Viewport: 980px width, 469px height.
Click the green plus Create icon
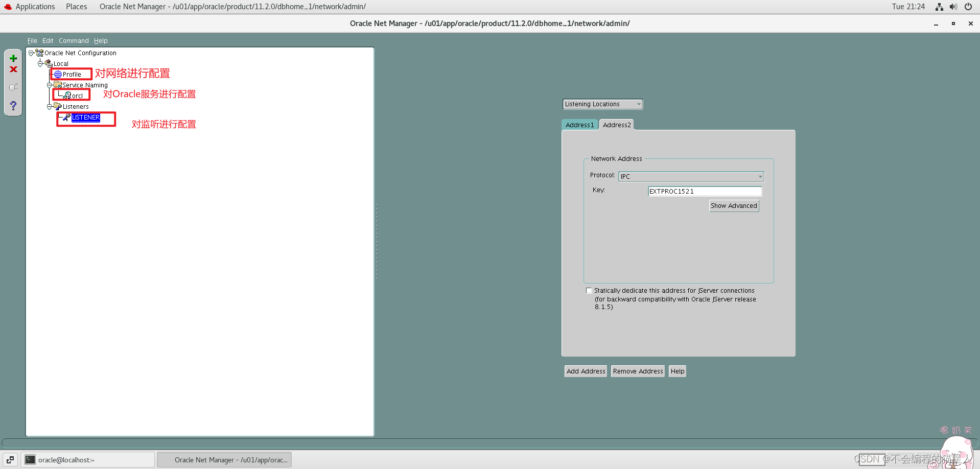(x=13, y=58)
